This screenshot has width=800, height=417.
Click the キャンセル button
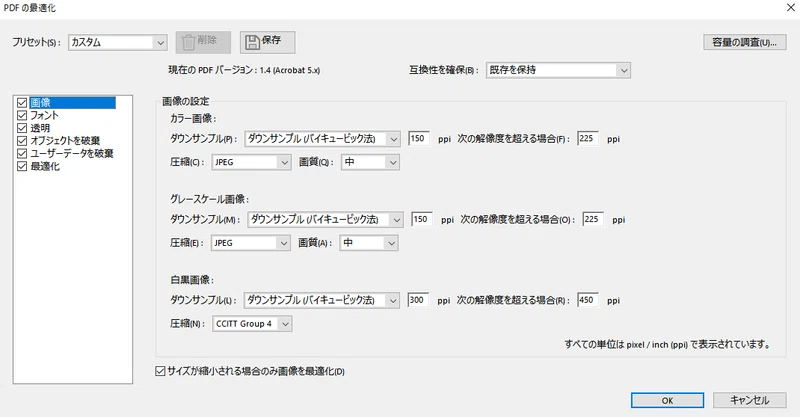pyautogui.click(x=749, y=400)
